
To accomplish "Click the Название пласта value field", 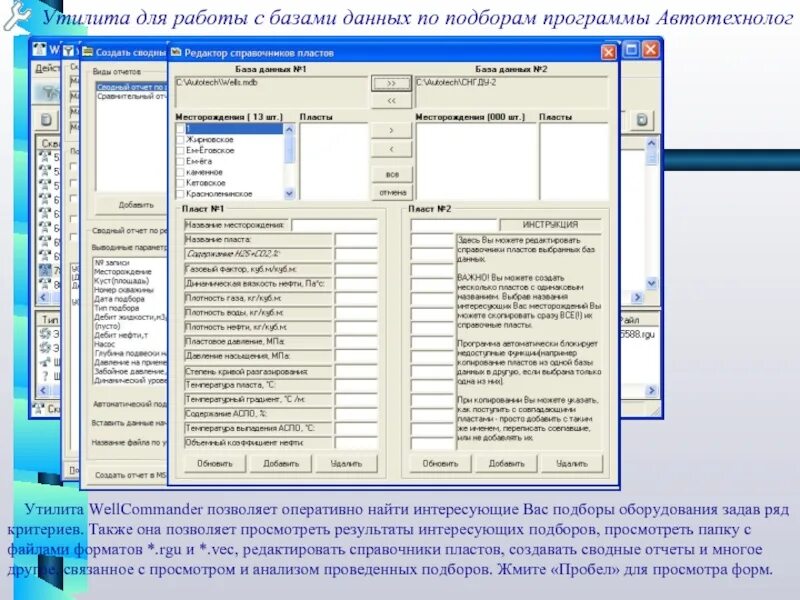I will (x=356, y=239).
